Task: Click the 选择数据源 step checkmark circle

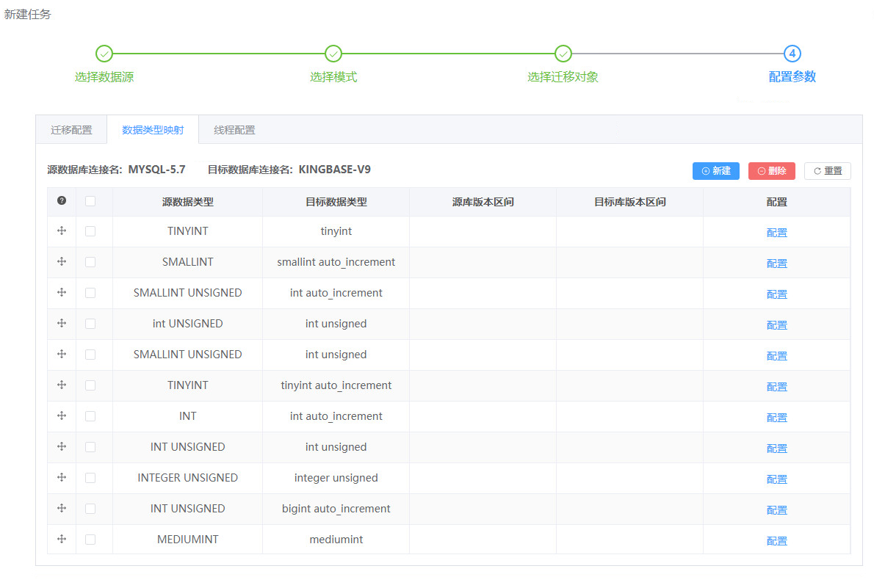Action: coord(104,54)
